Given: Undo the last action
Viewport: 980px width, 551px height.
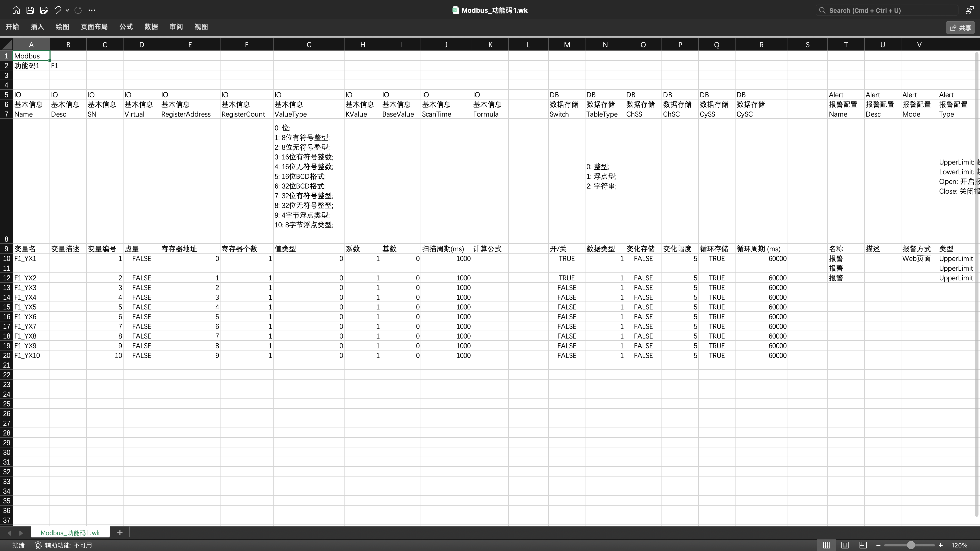Looking at the screenshot, I should click(58, 10).
